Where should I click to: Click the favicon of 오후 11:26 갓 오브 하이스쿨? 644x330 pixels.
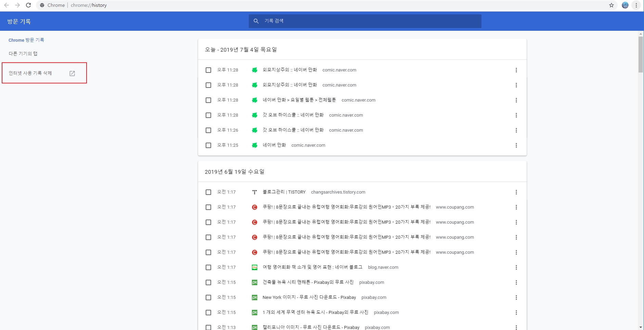point(255,130)
